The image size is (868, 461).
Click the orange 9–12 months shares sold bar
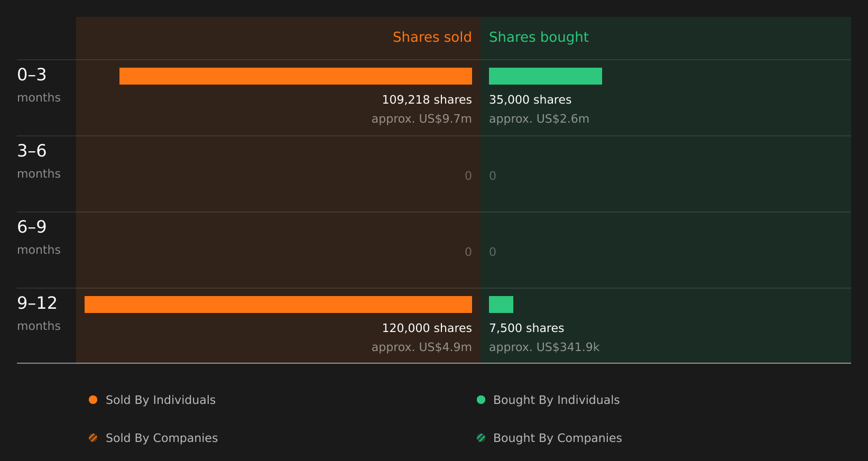pos(278,305)
